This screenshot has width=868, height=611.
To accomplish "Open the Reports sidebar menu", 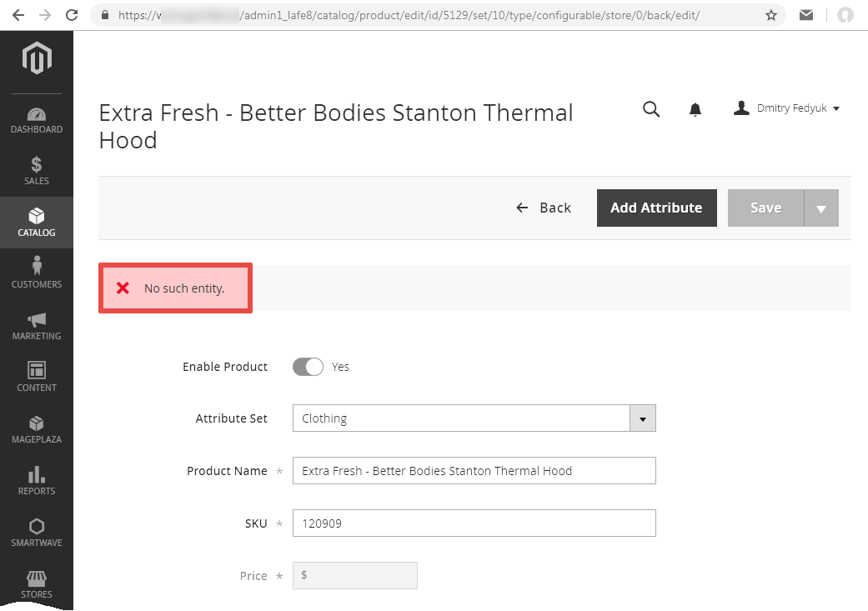I will click(x=37, y=480).
